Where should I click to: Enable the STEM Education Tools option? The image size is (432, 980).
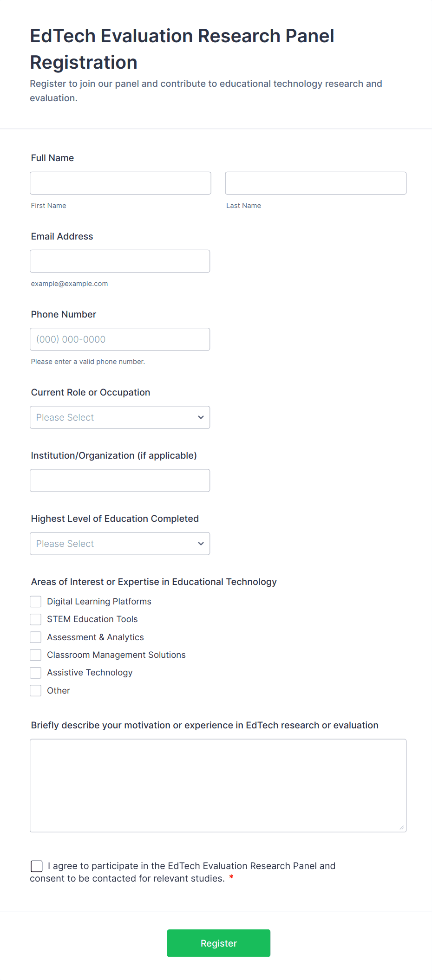pyautogui.click(x=35, y=619)
